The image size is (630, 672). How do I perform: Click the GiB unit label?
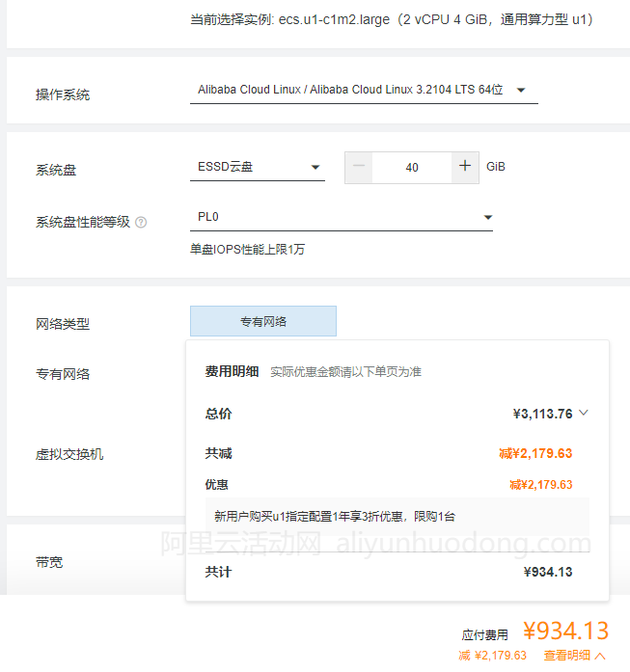coord(496,167)
